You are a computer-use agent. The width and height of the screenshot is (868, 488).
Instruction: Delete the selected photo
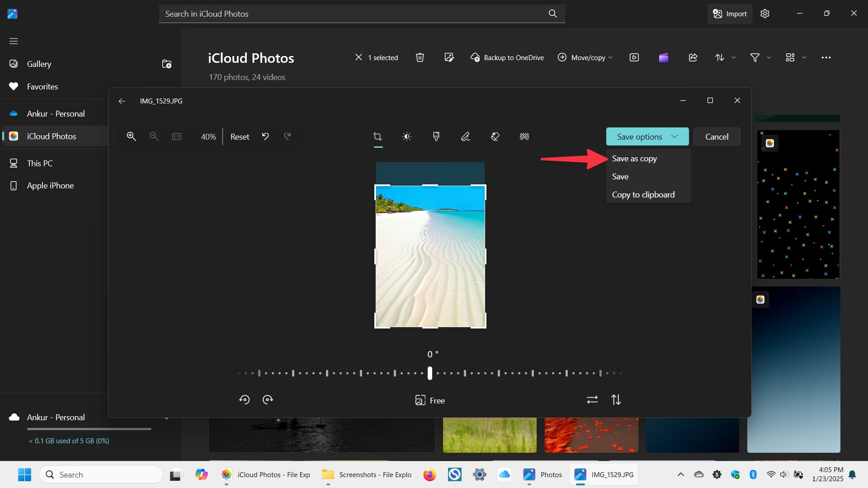[x=420, y=57]
